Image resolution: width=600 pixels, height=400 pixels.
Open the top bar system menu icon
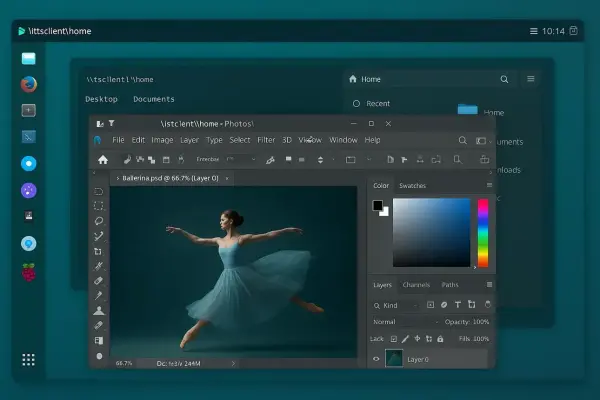[533, 31]
